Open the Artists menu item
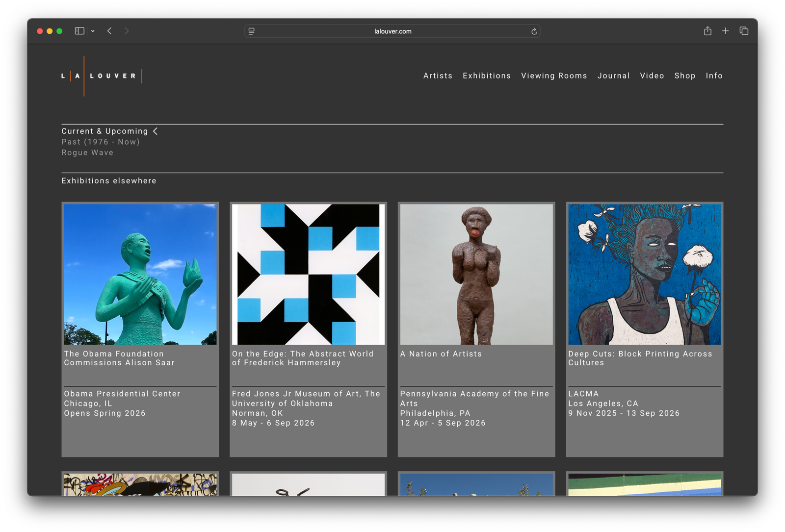The height and width of the screenshot is (532, 785). pyautogui.click(x=438, y=76)
